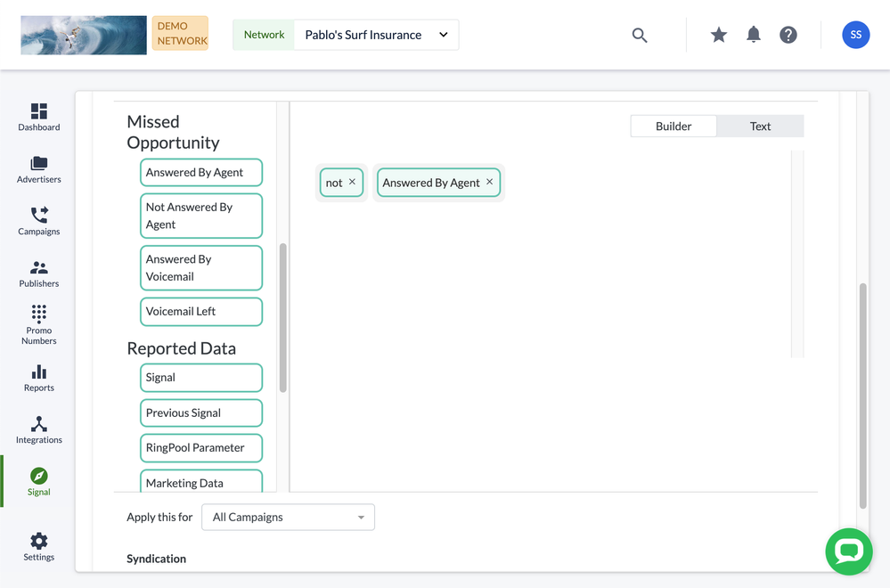Click the 'Reported Data' heading

181,348
